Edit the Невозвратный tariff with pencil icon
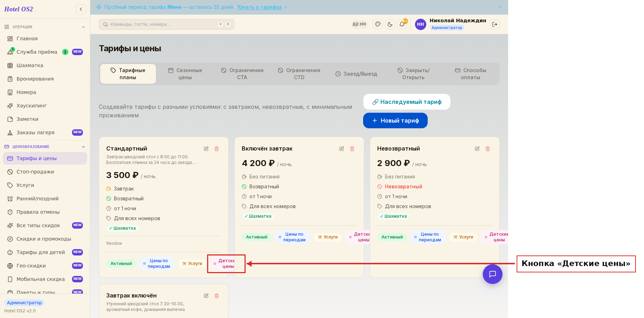 477,149
